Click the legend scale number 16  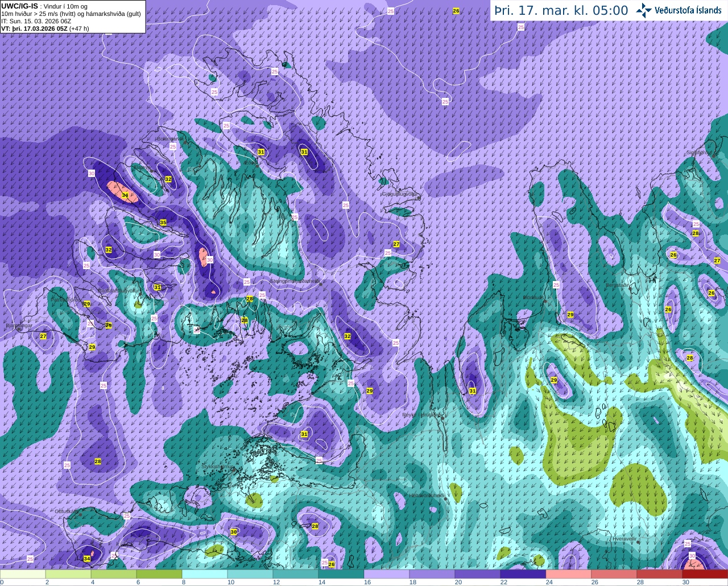click(368, 582)
